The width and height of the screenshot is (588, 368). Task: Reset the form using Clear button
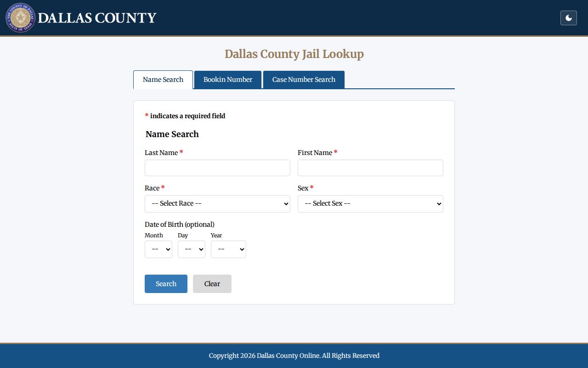pos(212,284)
